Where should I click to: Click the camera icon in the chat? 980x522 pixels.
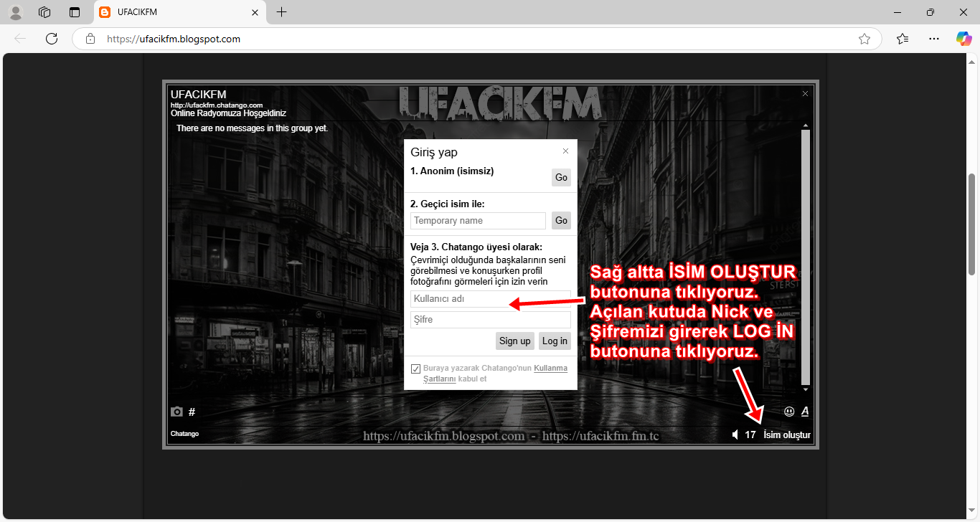pos(176,412)
